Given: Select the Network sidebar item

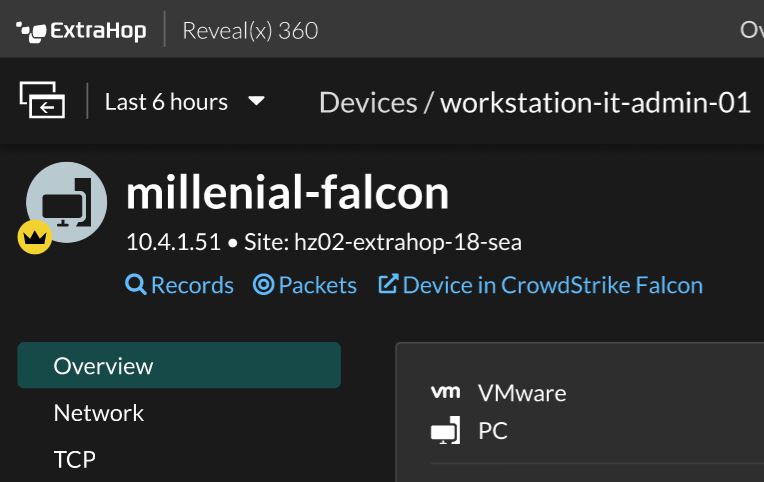Looking at the screenshot, I should coord(98,413).
